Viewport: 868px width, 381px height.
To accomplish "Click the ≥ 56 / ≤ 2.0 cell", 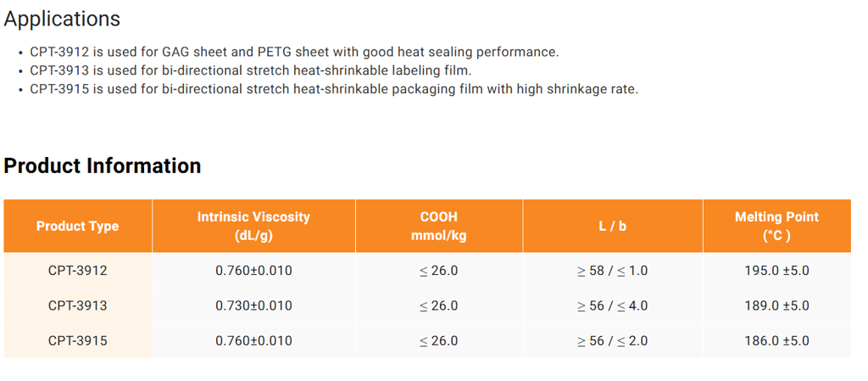I will pos(613,340).
